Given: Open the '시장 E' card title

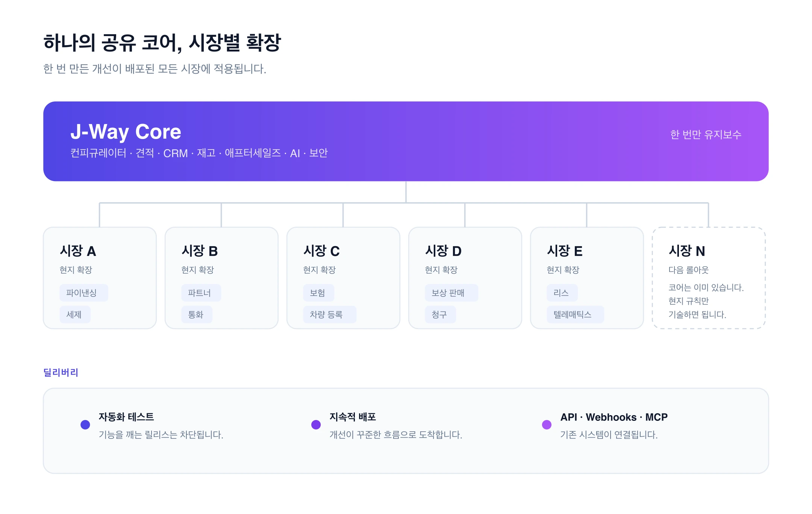Looking at the screenshot, I should (x=565, y=251).
